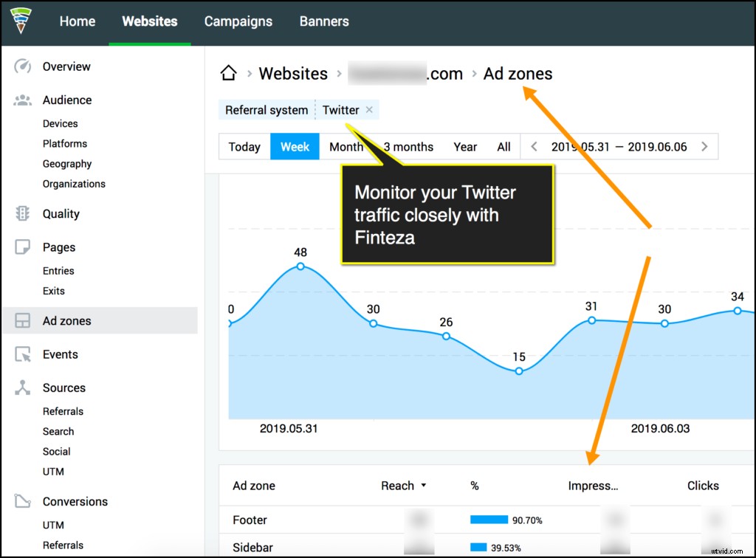Click the Ad zones sidebar icon

pos(22,320)
